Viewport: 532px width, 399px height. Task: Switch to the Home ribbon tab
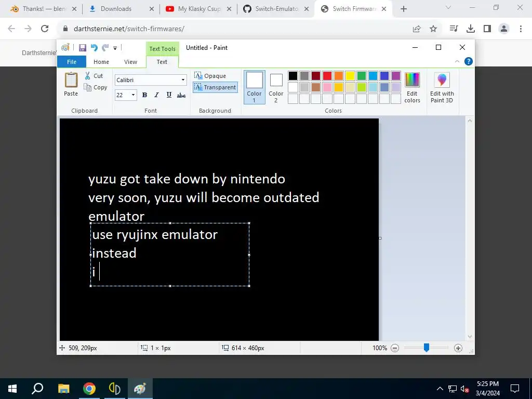[101, 62]
